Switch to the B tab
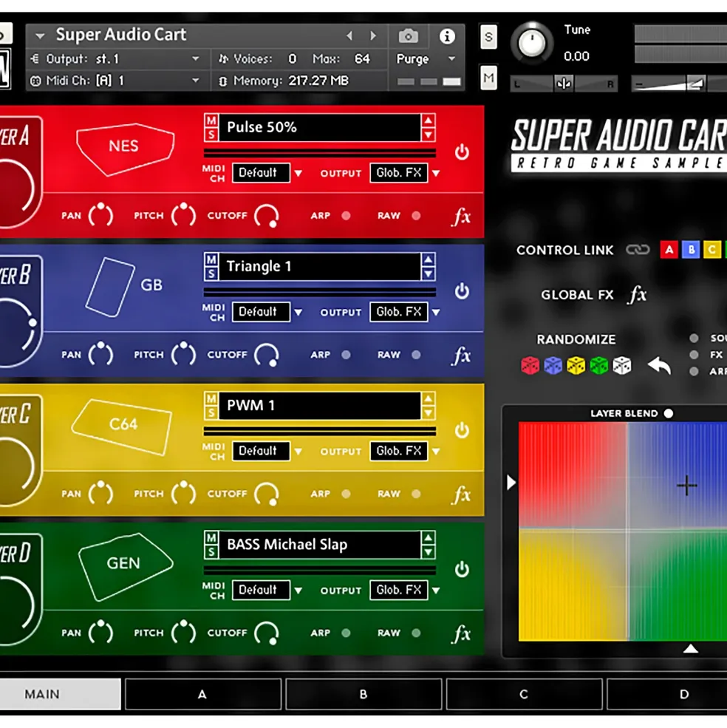 point(363,695)
